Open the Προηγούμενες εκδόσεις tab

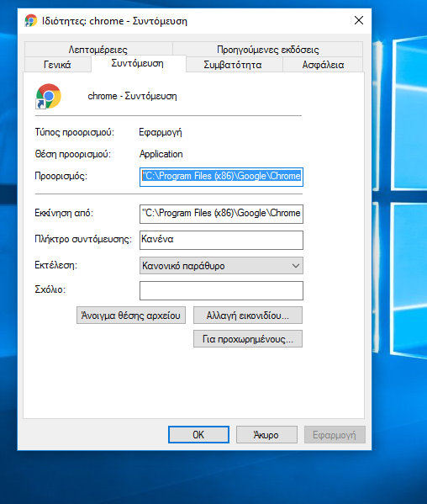tap(268, 49)
